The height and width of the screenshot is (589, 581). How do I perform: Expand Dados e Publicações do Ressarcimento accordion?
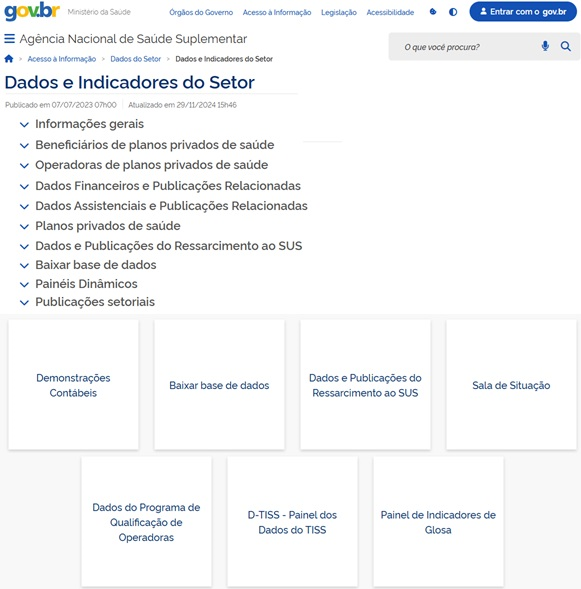(161, 246)
